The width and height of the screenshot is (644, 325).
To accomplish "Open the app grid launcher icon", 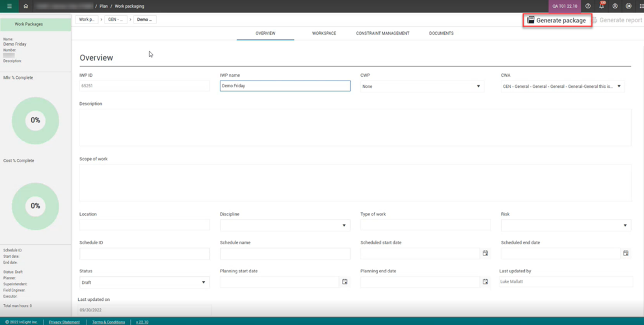I will [x=641, y=6].
